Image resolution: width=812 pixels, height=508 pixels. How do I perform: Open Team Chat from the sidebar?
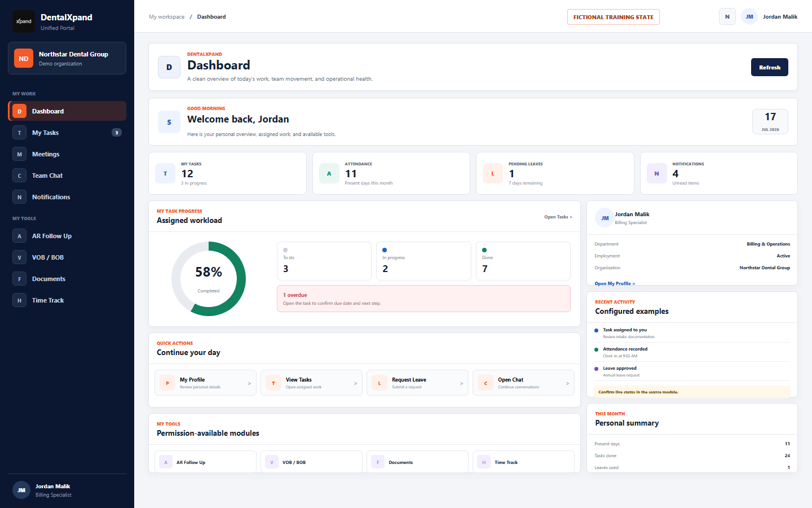67,176
